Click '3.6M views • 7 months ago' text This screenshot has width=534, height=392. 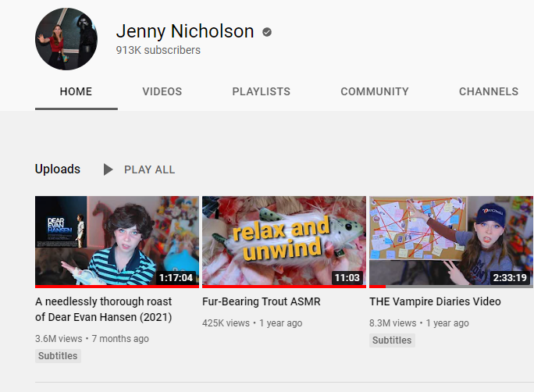click(x=92, y=339)
